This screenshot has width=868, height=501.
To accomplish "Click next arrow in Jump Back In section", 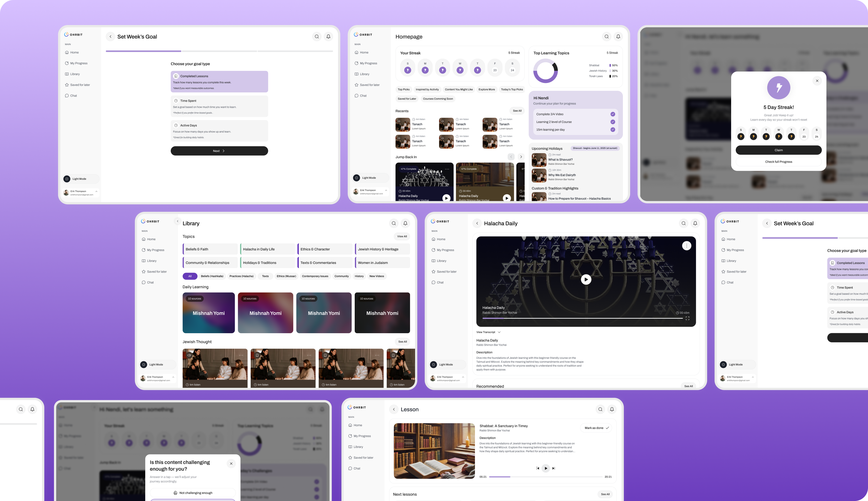I will pos(521,157).
